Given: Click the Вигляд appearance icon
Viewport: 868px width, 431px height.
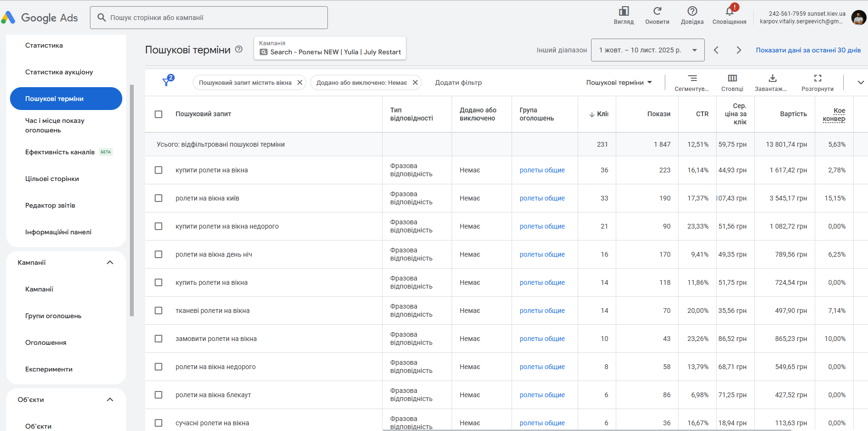Looking at the screenshot, I should [x=624, y=11].
